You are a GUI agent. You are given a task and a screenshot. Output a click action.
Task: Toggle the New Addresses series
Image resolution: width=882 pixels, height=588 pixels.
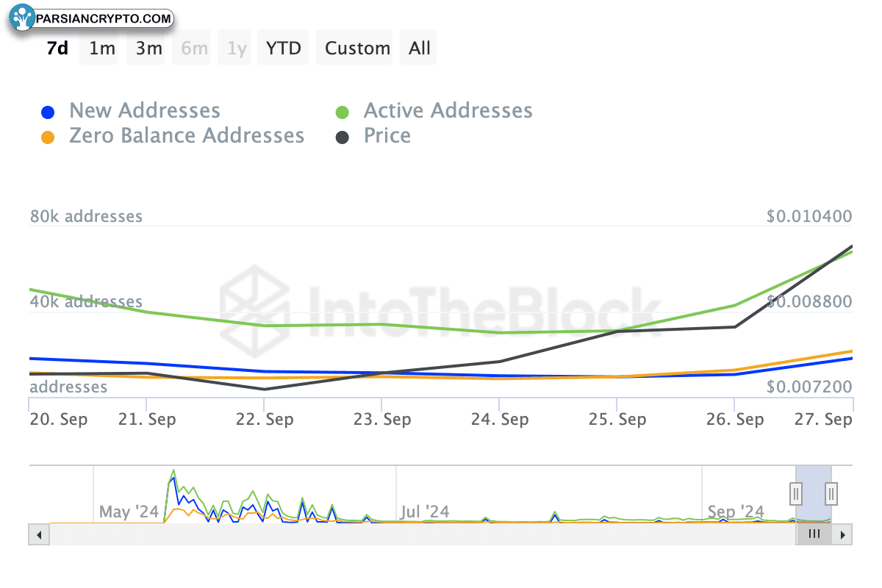[144, 111]
